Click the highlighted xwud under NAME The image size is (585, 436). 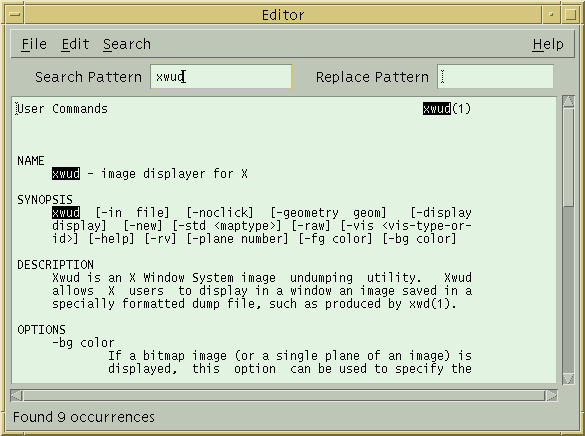coord(66,173)
